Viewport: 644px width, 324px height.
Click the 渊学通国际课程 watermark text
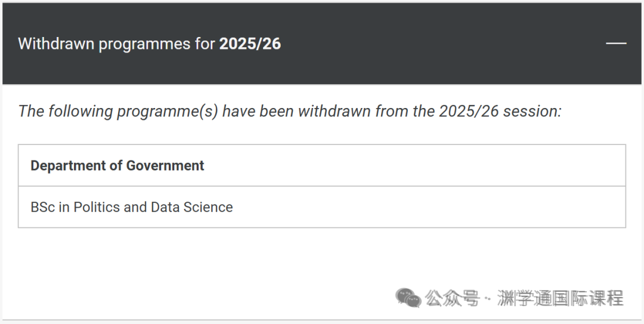click(561, 298)
